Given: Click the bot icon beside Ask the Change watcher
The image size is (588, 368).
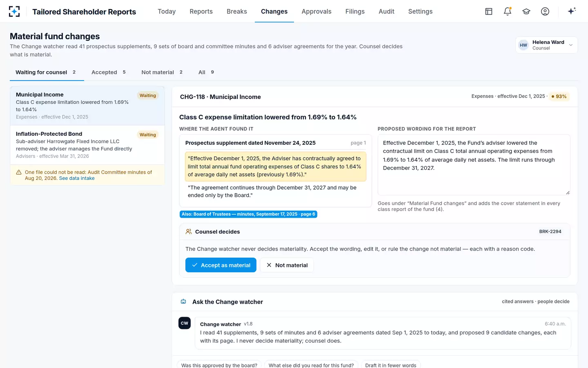Looking at the screenshot, I should (x=183, y=302).
